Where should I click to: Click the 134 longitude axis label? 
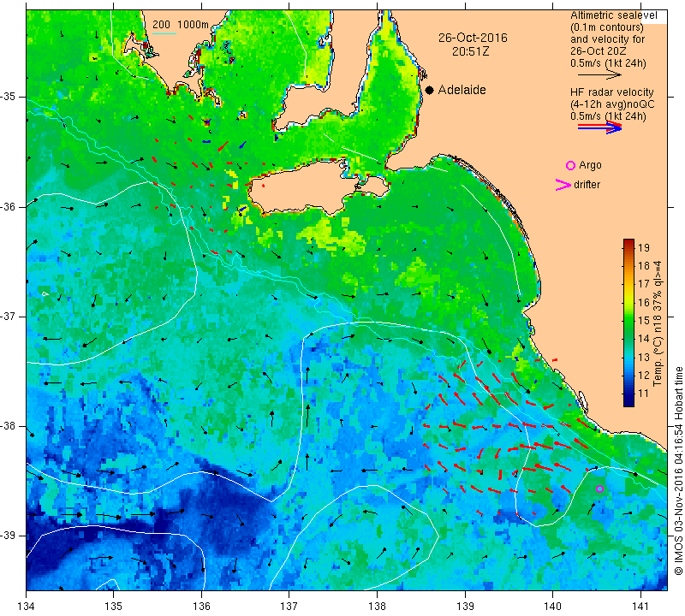27,606
